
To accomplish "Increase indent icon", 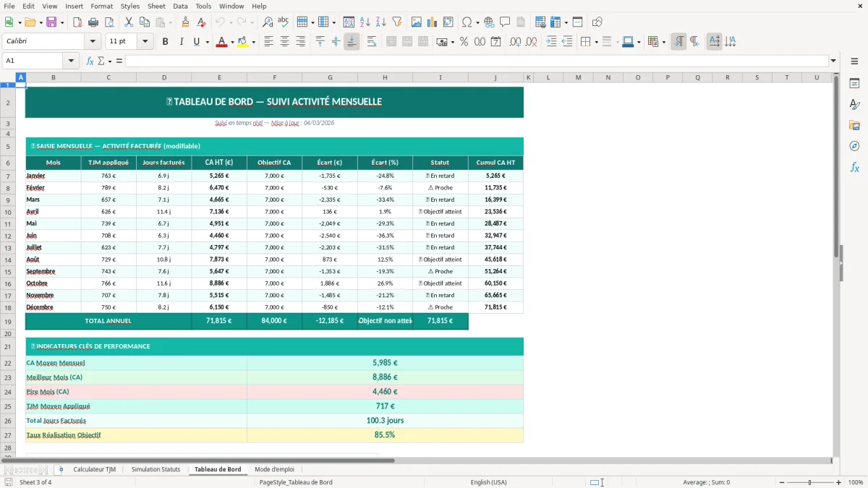I will (551, 42).
